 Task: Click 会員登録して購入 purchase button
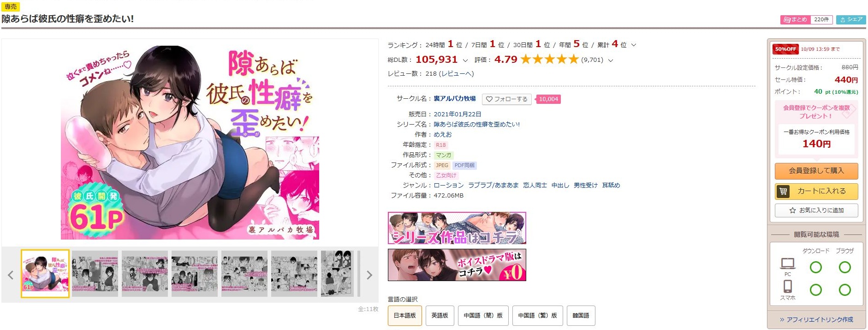click(x=816, y=171)
